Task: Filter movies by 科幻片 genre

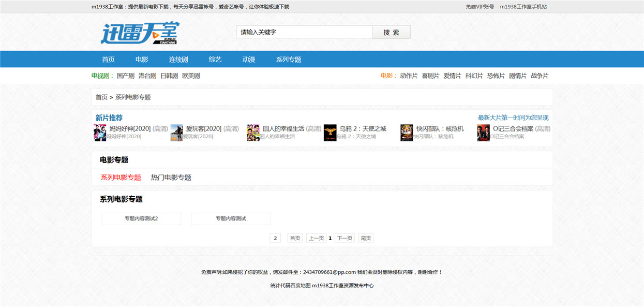Action: [x=474, y=76]
